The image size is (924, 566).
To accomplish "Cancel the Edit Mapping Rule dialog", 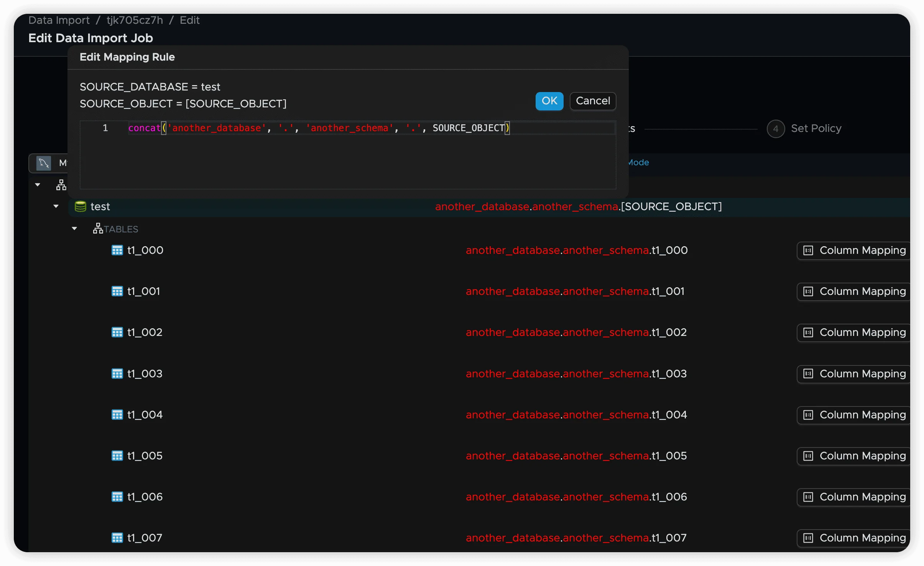I will point(592,101).
